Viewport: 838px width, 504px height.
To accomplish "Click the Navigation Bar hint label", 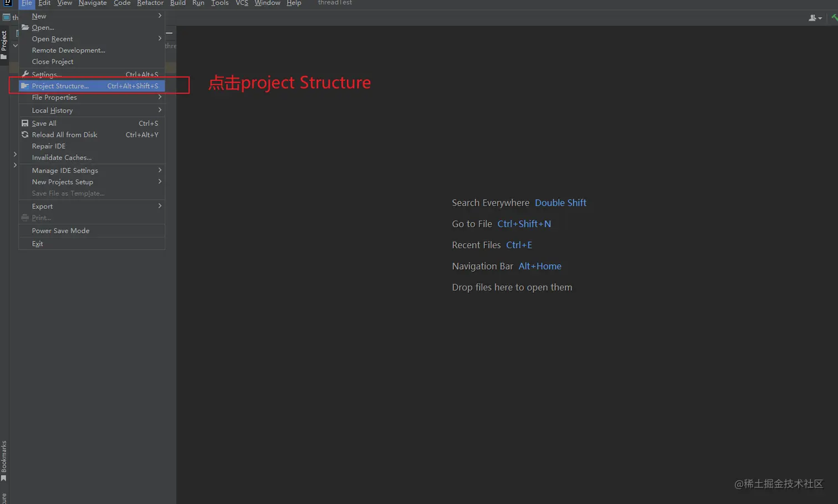I will 483,266.
